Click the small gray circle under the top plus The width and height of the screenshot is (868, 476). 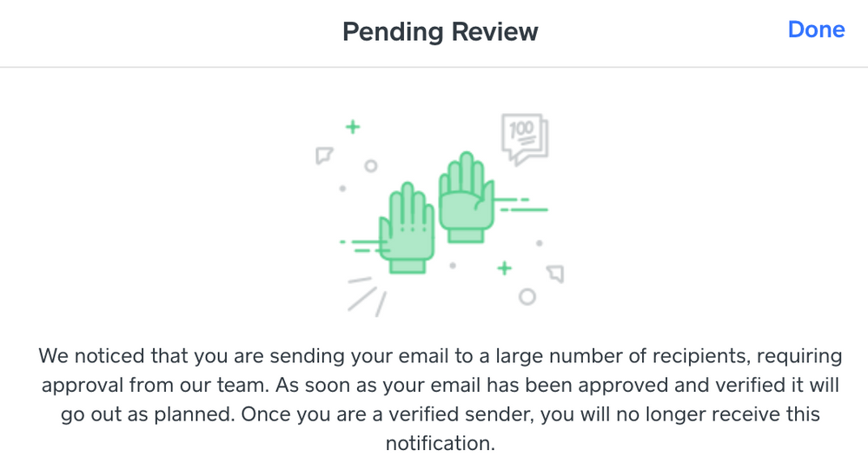point(371,166)
